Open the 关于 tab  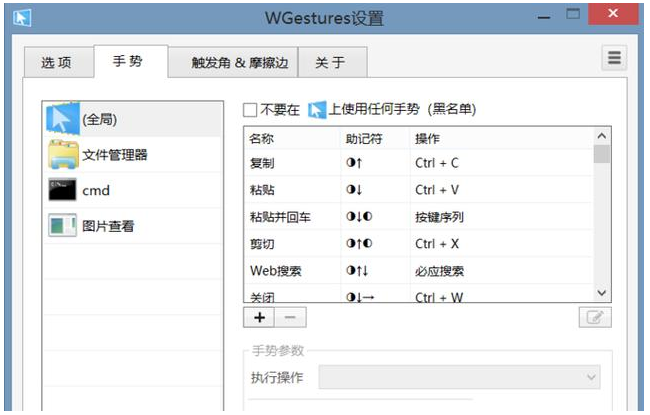(x=332, y=62)
